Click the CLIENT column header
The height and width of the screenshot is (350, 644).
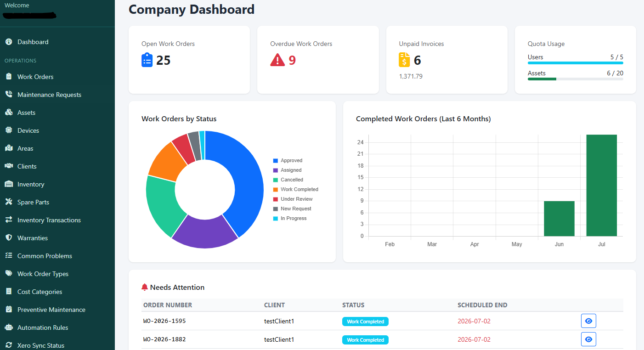(274, 305)
